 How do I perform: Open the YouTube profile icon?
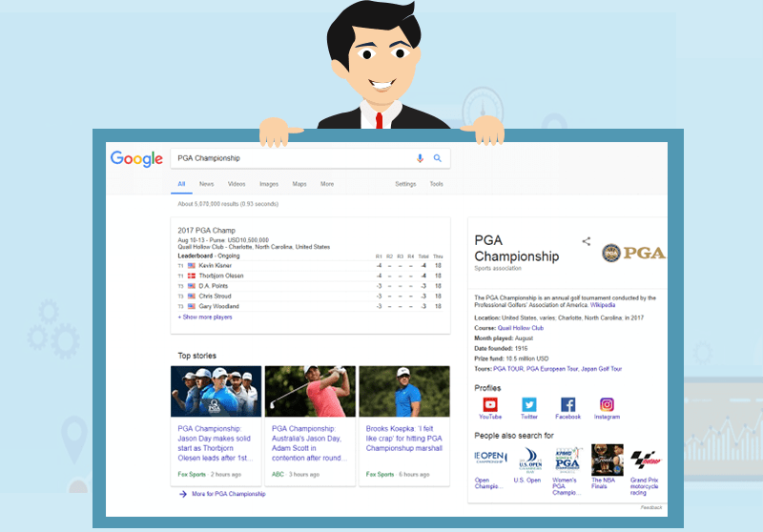pyautogui.click(x=490, y=404)
